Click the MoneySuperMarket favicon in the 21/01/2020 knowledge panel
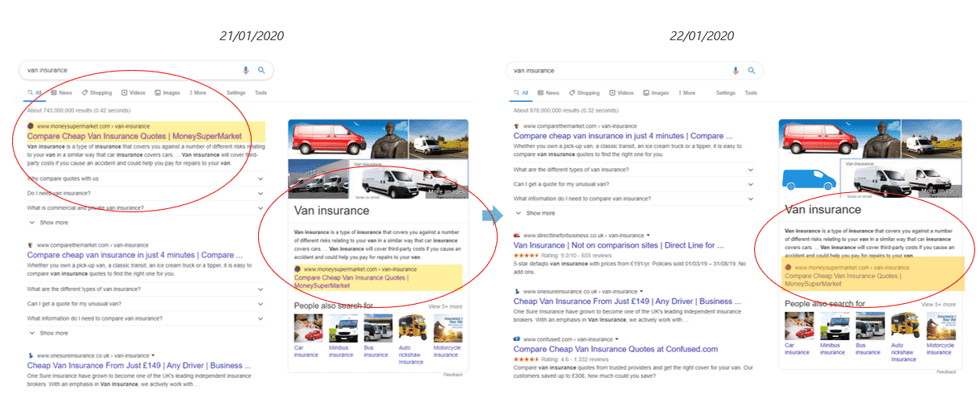This screenshot has width=980, height=398. tap(297, 269)
